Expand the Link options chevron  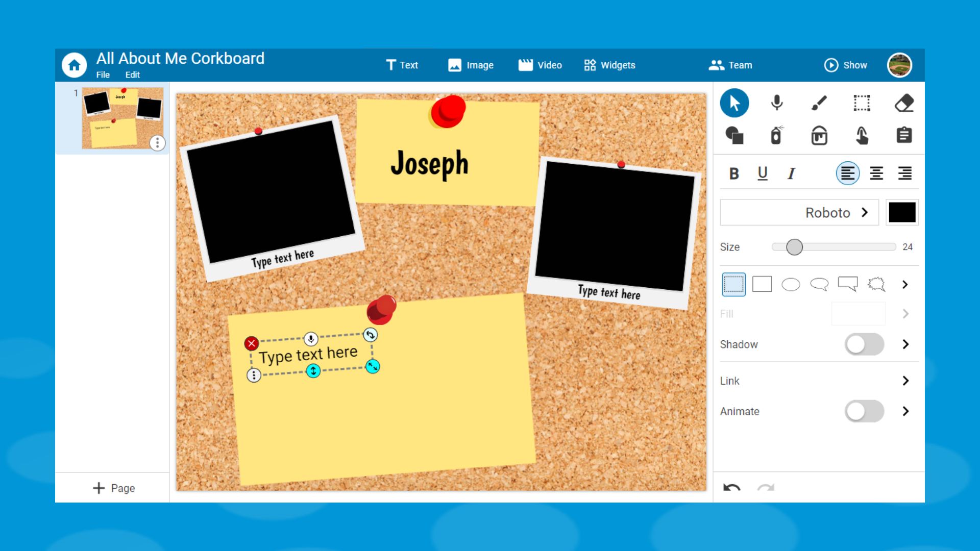[905, 381]
